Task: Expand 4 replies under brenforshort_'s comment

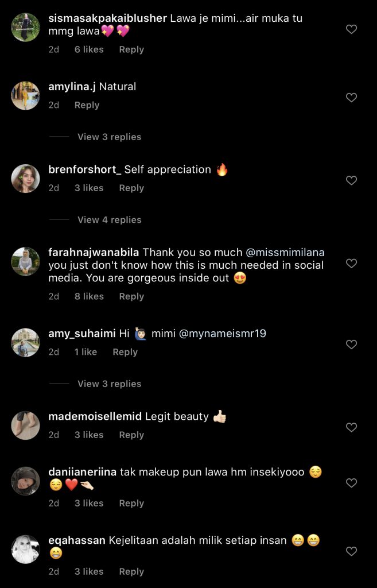Action: point(109,219)
